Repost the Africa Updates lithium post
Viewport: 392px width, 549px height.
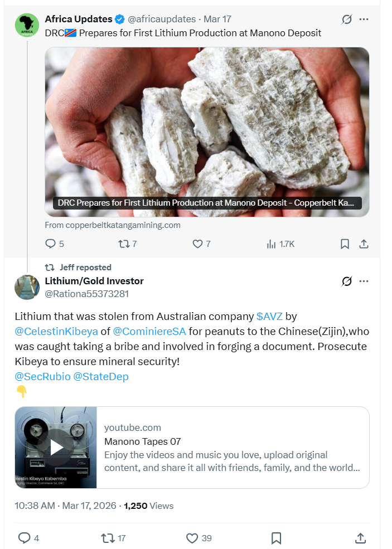123,244
